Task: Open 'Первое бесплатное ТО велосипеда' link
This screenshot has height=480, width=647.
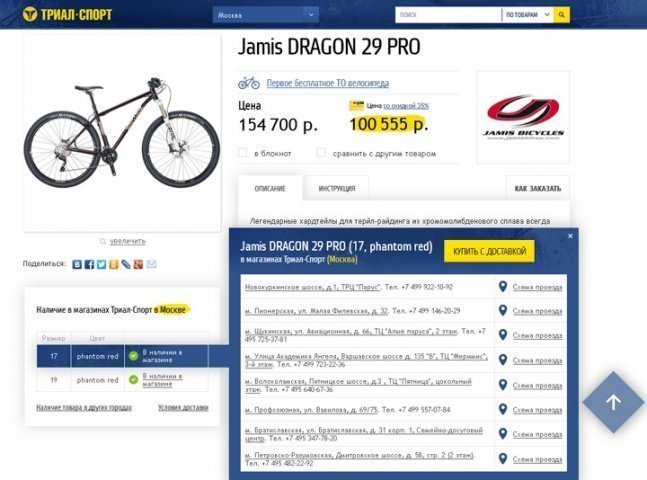Action: (328, 83)
